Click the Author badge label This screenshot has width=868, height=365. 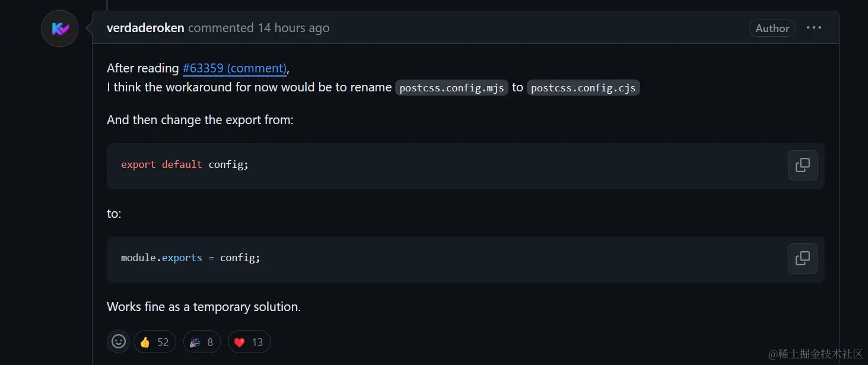[x=772, y=28]
